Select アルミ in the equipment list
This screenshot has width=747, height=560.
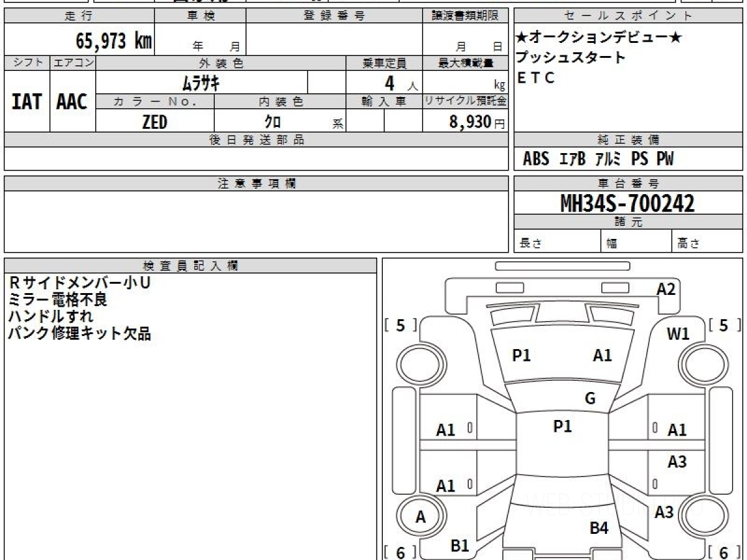608,159
